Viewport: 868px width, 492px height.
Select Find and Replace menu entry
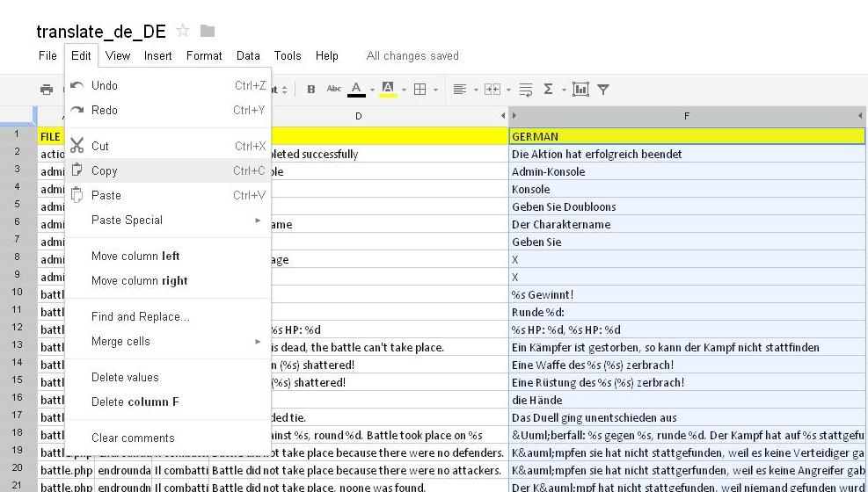(141, 316)
